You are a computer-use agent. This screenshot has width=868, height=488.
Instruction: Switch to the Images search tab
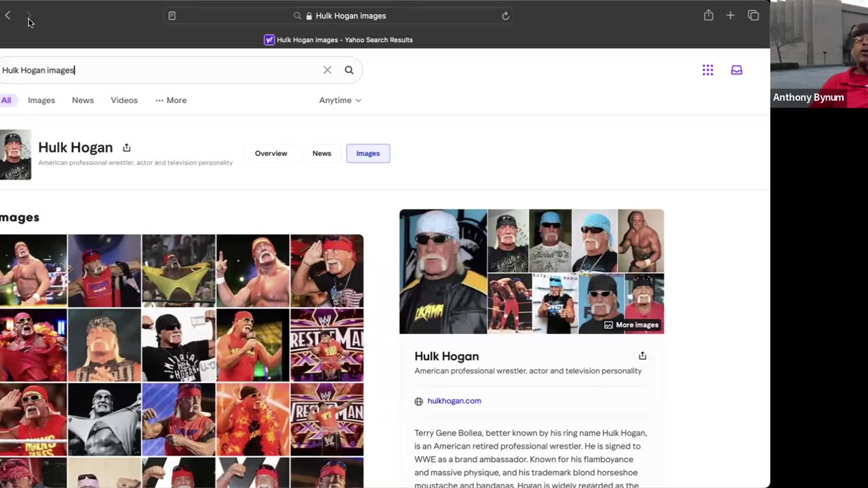tap(41, 100)
